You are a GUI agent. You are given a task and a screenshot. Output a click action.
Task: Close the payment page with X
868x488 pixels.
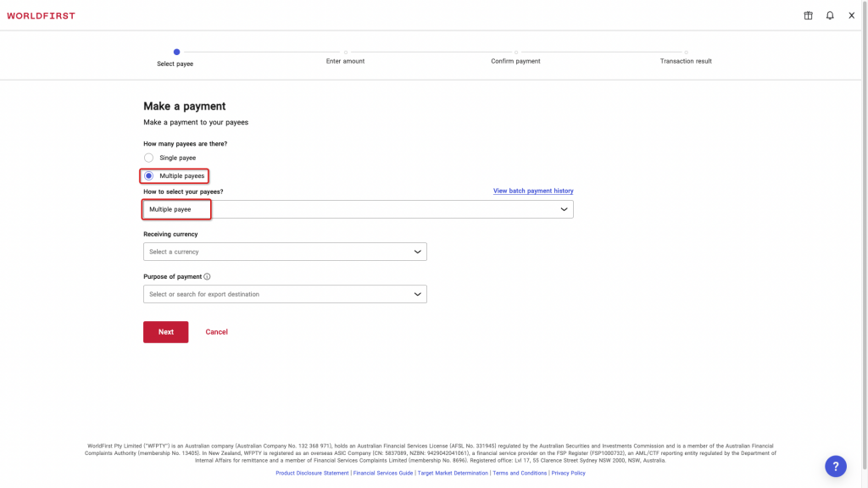tap(852, 15)
